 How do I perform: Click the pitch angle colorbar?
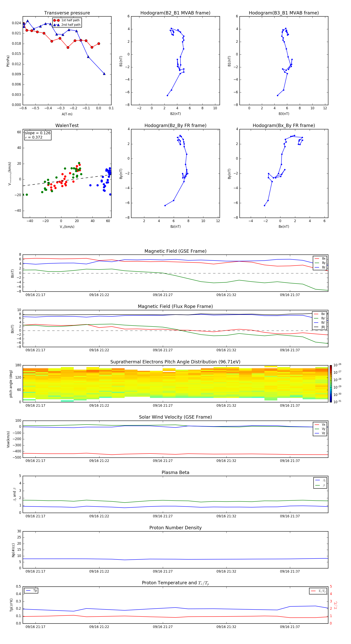(331, 384)
